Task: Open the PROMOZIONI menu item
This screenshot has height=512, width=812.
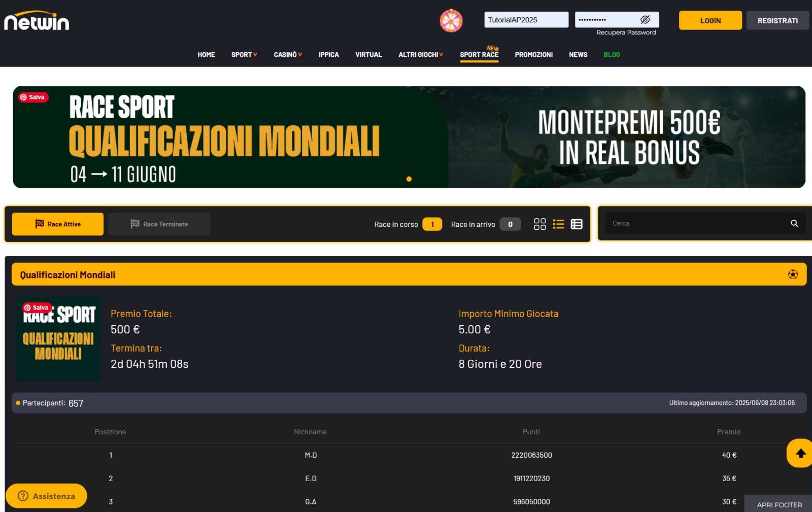Action: [x=533, y=54]
